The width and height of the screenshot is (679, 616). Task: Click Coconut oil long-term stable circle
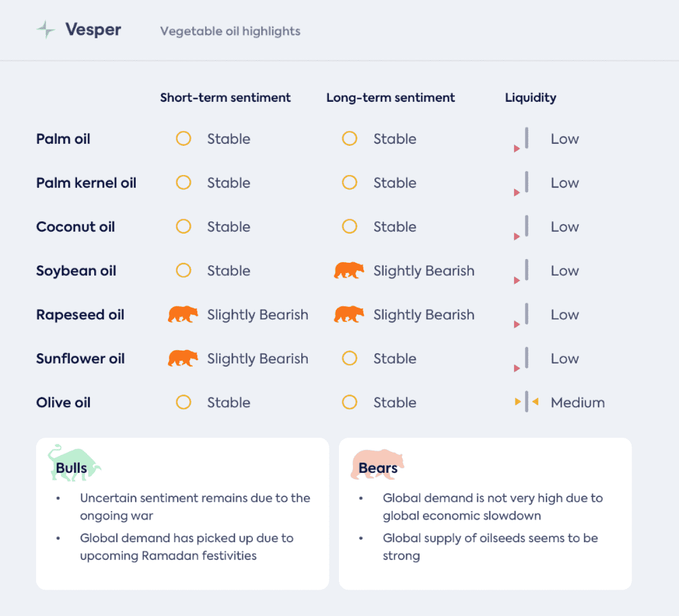(350, 226)
